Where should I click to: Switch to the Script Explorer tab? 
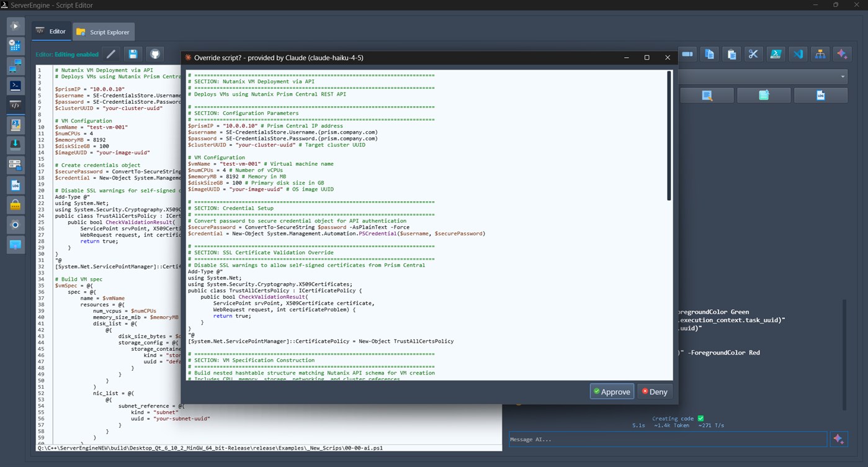103,32
